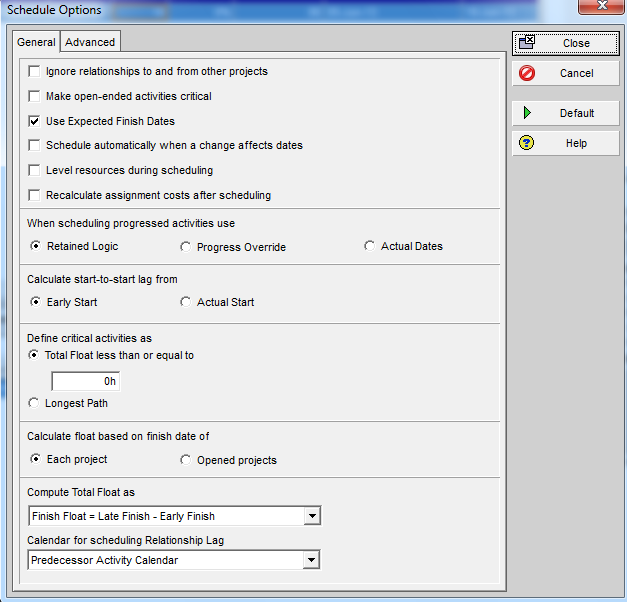The height and width of the screenshot is (602, 627).
Task: Select the Actual Dates radio button
Action: tap(369, 246)
